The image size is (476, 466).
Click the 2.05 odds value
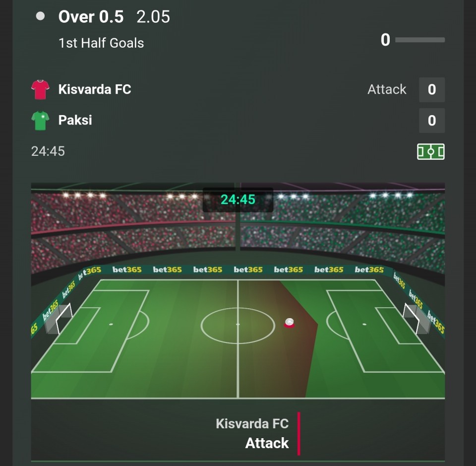(153, 17)
